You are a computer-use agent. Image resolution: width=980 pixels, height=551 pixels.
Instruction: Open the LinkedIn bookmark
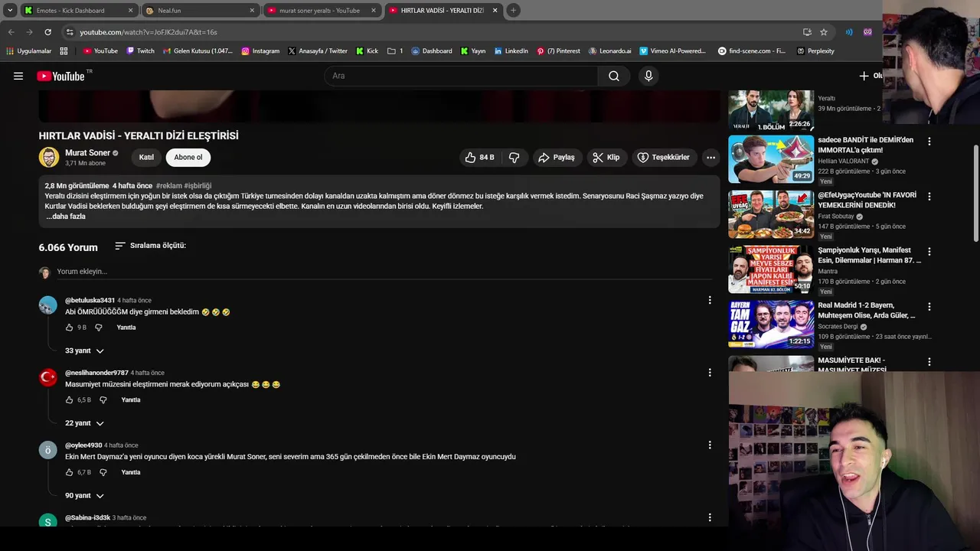pos(511,51)
